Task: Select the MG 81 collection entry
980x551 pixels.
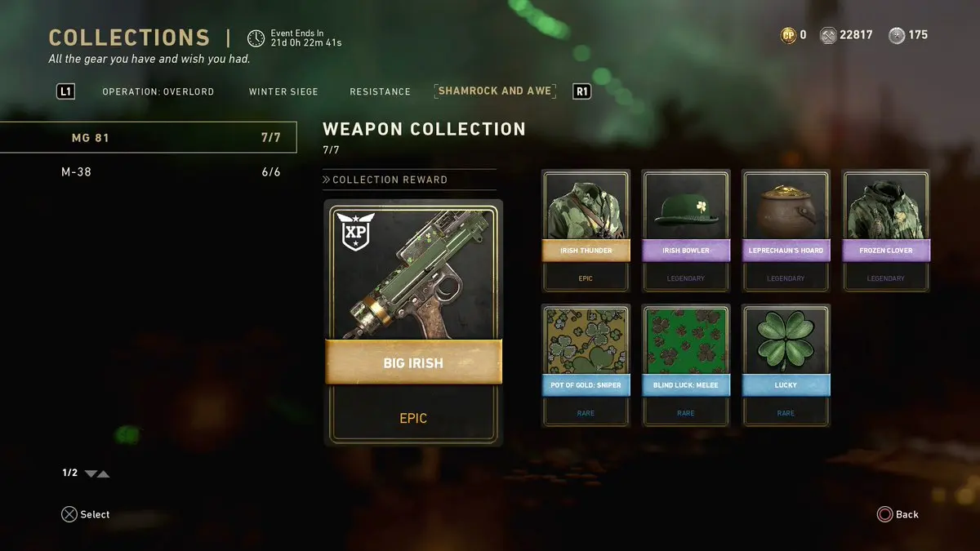Action: pyautogui.click(x=149, y=138)
